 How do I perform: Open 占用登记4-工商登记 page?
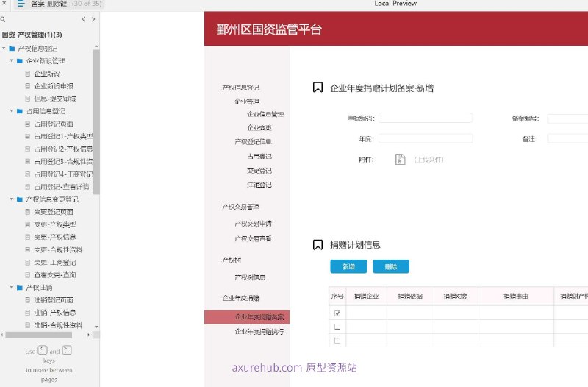tap(63, 174)
